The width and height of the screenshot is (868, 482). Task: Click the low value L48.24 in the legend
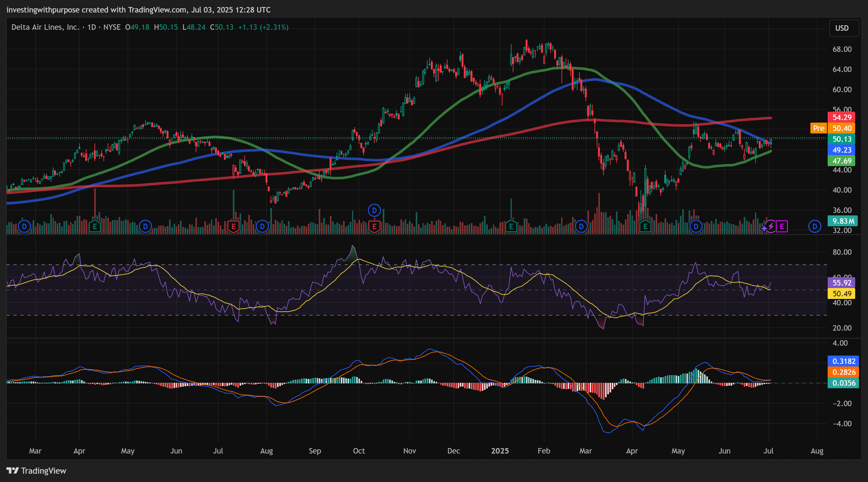pyautogui.click(x=194, y=27)
